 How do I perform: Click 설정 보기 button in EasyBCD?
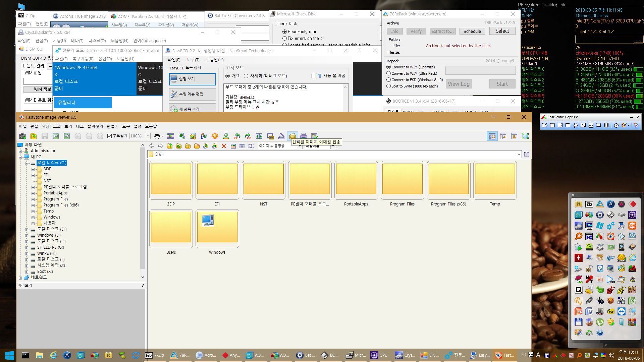coord(193,79)
